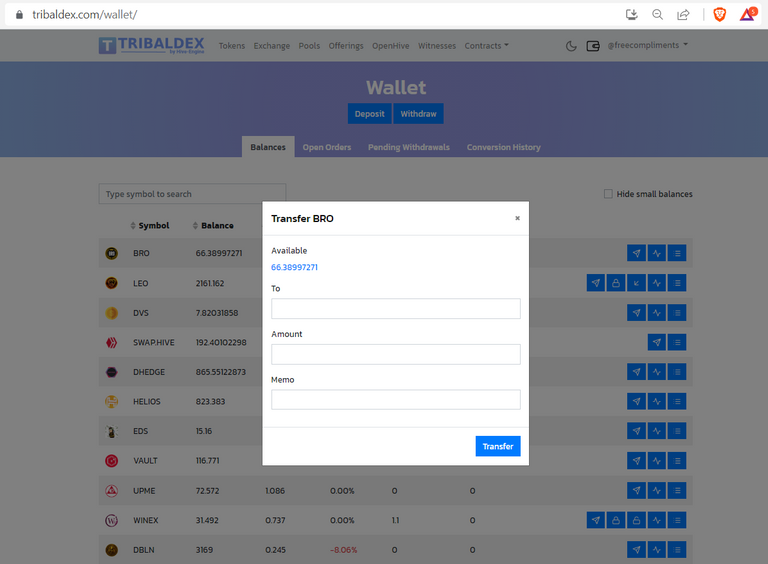Open Tokens in the navigation bar

point(232,46)
